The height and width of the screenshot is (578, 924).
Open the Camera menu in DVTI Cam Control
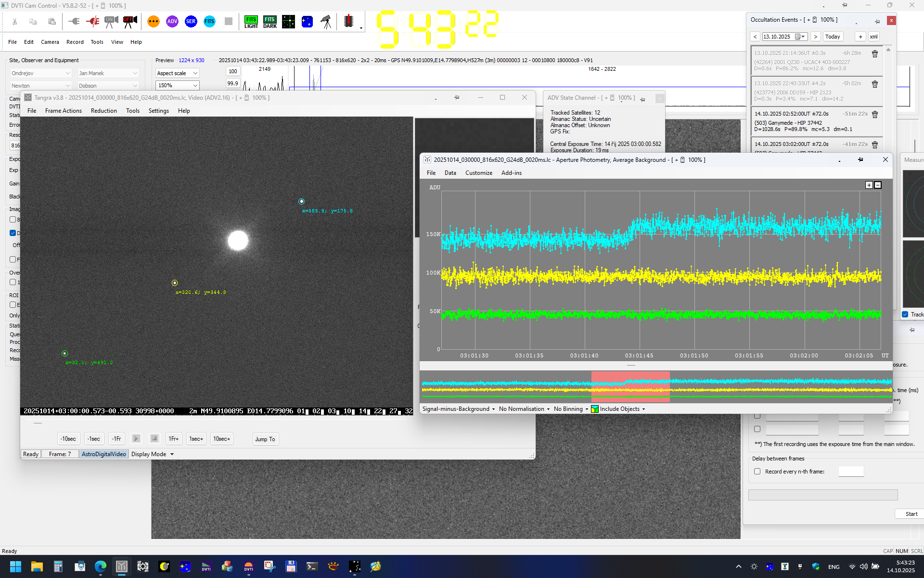tap(50, 42)
